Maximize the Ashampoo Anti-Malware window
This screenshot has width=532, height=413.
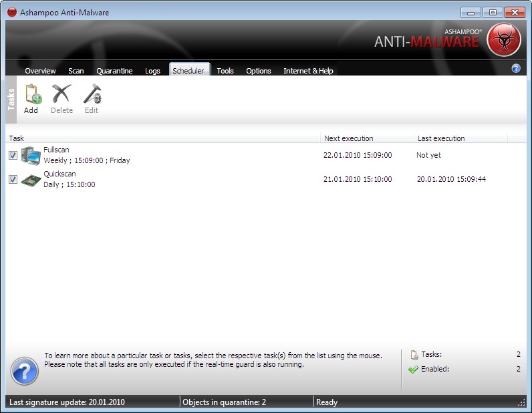[x=493, y=13]
